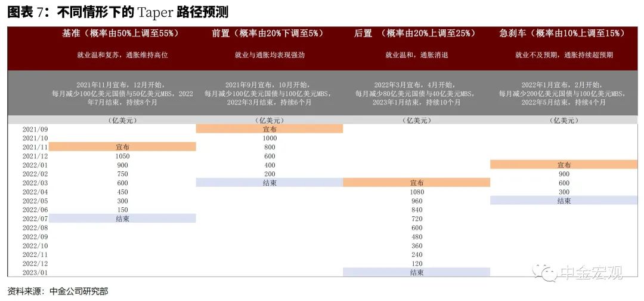Click the value '1080' in the 后置 column

[416, 192]
